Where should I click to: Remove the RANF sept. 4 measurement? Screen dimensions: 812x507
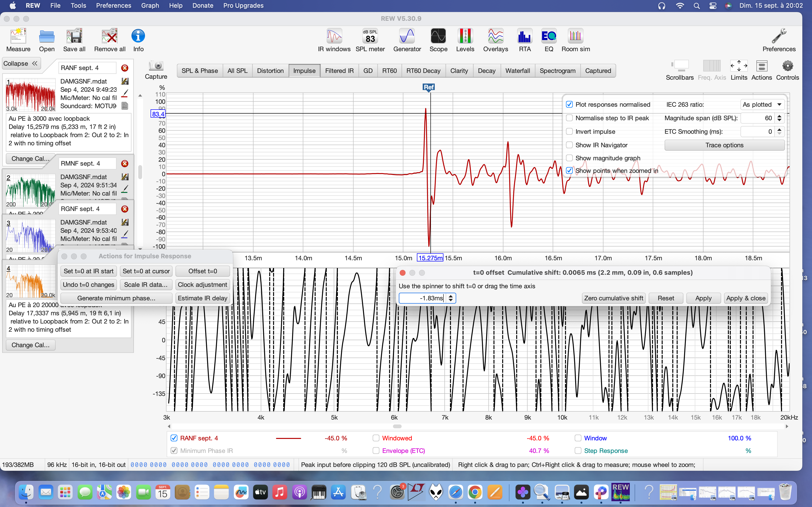tap(124, 68)
